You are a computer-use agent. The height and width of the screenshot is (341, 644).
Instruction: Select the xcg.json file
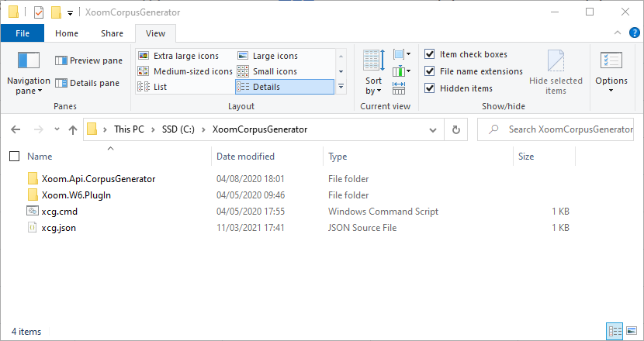[59, 228]
